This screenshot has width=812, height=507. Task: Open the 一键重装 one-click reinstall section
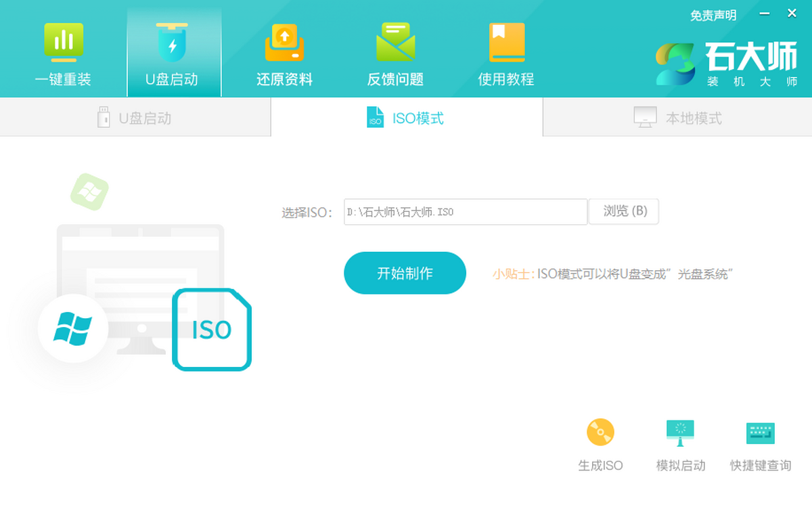63,54
